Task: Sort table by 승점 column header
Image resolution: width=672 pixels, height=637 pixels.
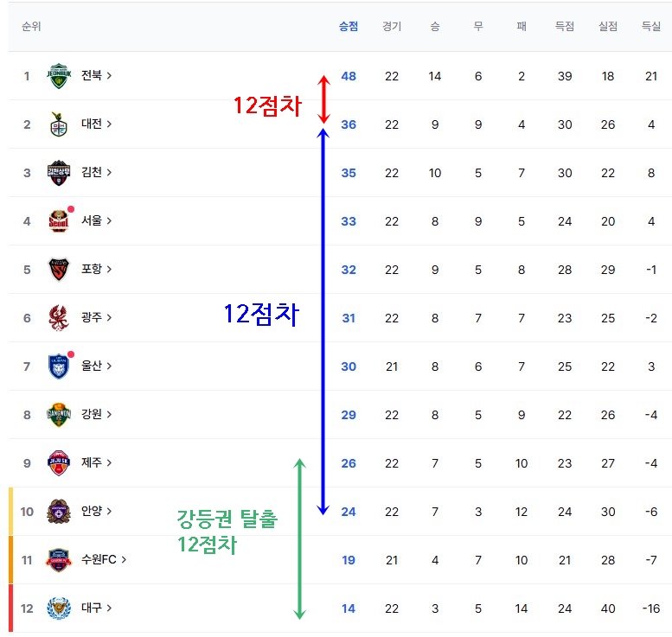Action: click(x=349, y=26)
